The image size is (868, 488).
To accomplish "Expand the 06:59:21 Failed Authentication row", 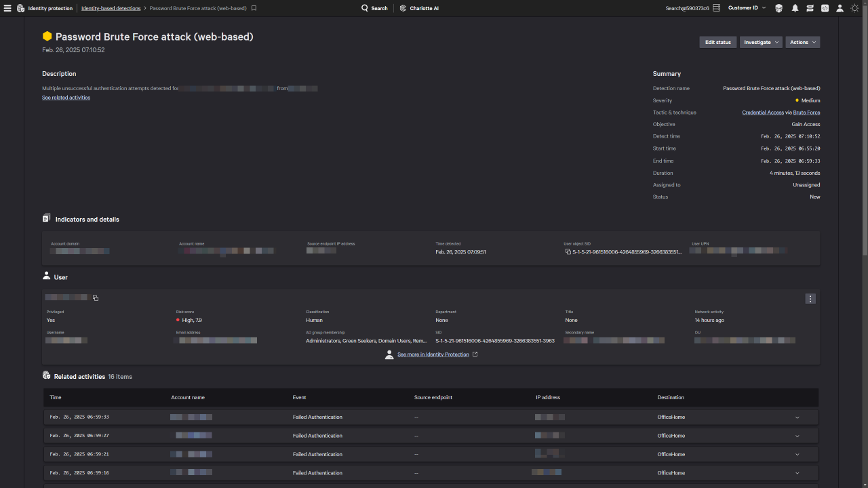I will (x=797, y=455).
